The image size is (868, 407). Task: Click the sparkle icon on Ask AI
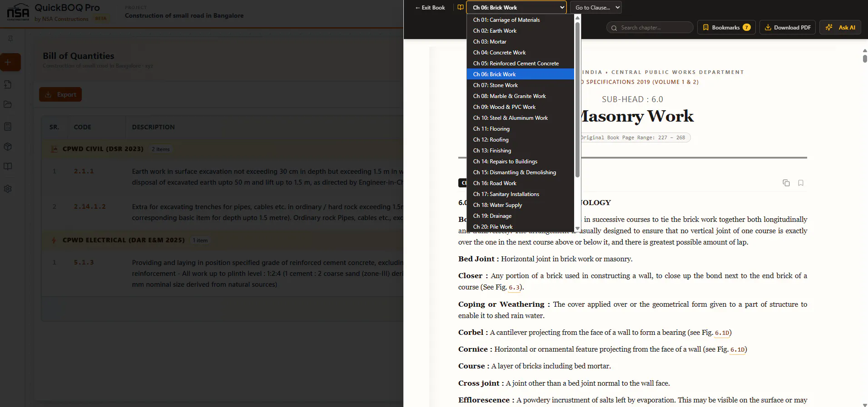click(829, 27)
